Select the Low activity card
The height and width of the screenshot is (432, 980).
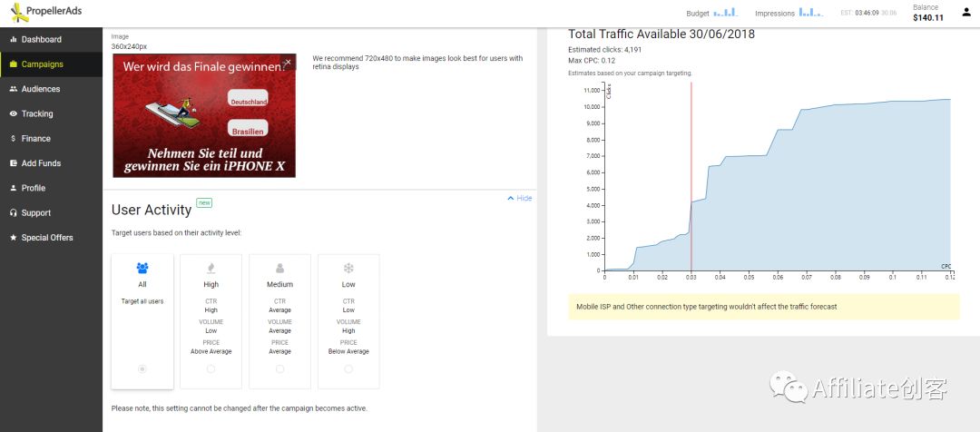point(348,321)
